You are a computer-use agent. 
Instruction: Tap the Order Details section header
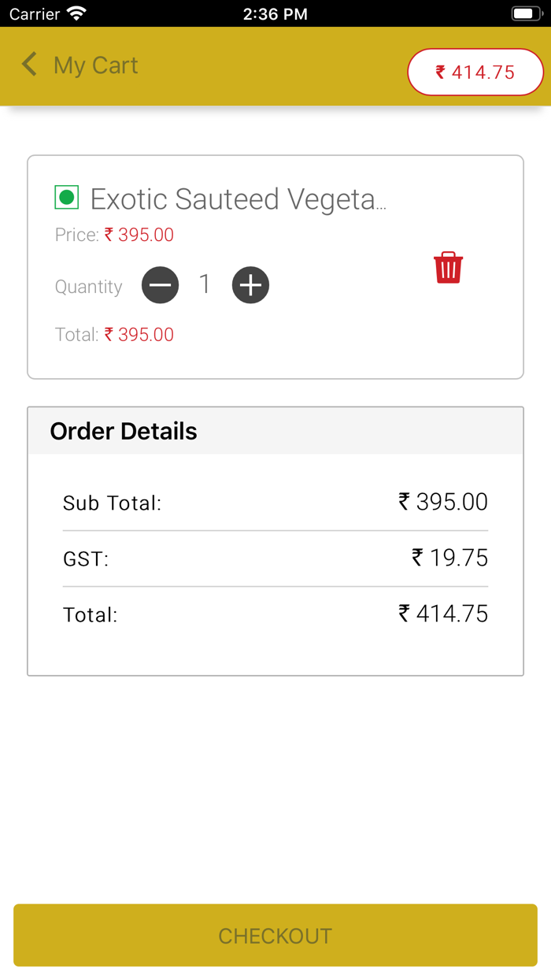coord(124,431)
